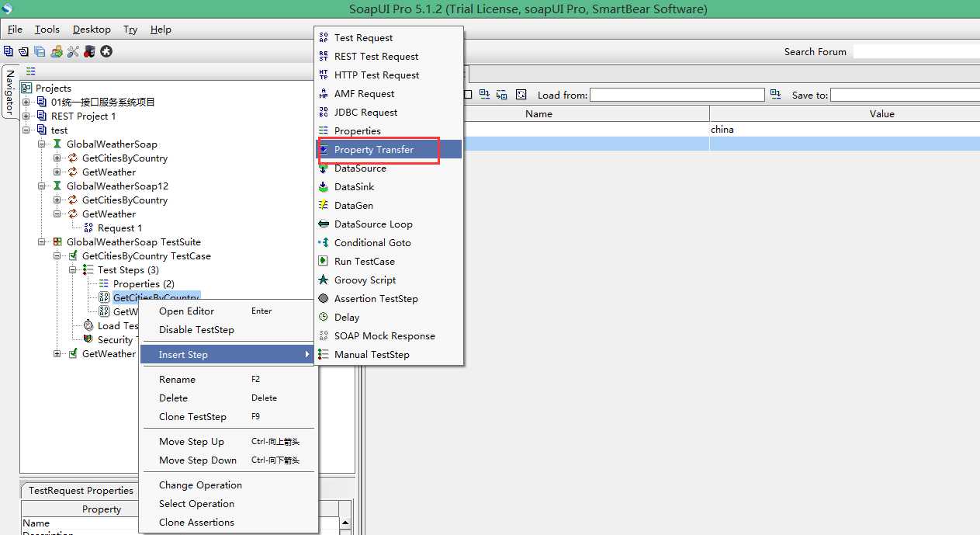Collapse the Test Steps (3) node
Screen dimensions: 980x535
(x=73, y=269)
